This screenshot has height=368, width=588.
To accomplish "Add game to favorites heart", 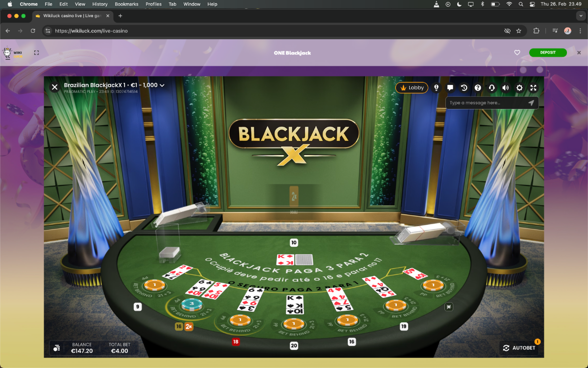I will [x=517, y=53].
